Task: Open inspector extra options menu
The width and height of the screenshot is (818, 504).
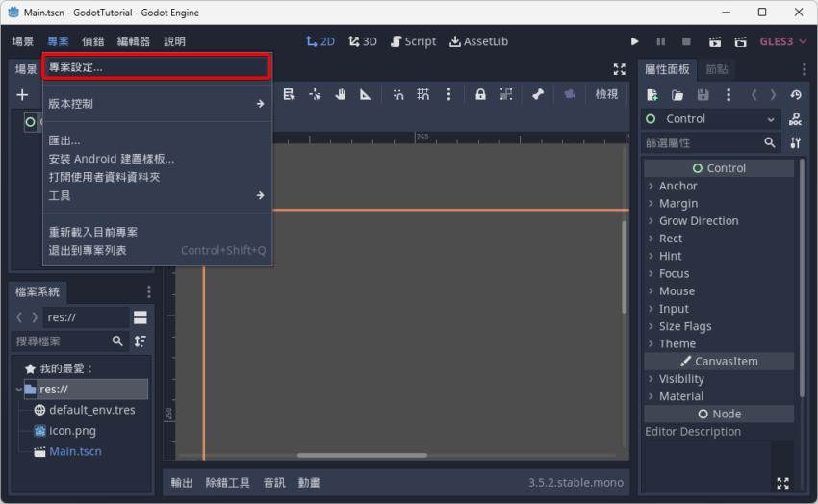Action: 729,95
